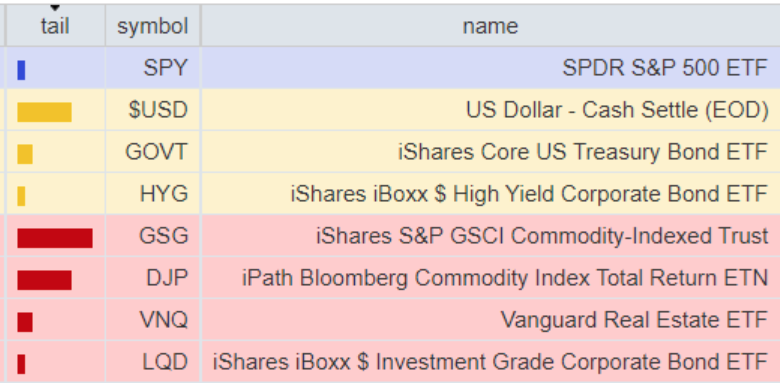Click iShares Core US Treasury Bond ETF
Image resolution: width=782 pixels, height=388 pixels.
pos(583,152)
